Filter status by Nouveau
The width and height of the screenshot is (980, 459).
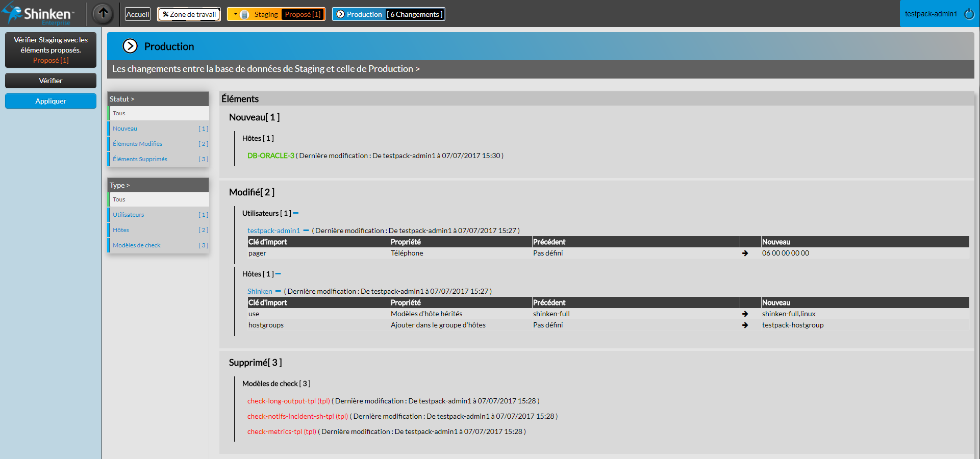tap(125, 129)
